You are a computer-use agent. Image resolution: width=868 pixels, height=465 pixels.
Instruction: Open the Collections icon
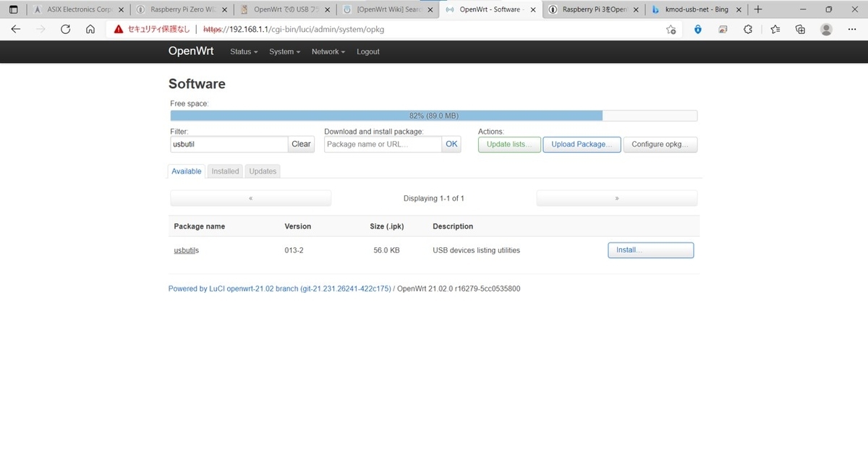(x=800, y=30)
